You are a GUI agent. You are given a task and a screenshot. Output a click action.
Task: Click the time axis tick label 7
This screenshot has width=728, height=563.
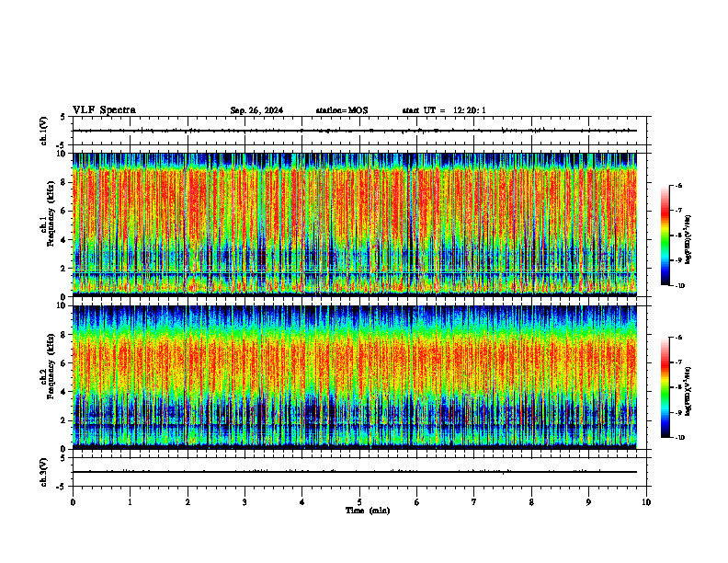[x=474, y=502]
